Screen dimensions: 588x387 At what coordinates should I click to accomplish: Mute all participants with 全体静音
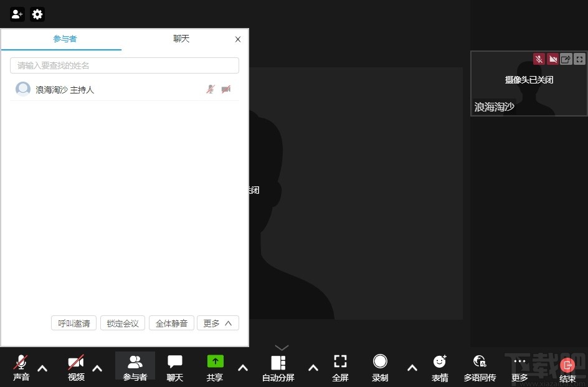[x=171, y=323]
